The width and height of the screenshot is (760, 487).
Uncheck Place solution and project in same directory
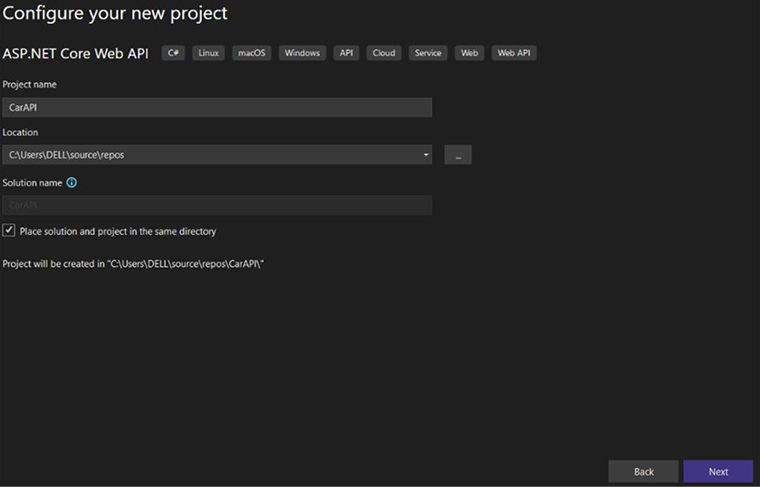9,230
